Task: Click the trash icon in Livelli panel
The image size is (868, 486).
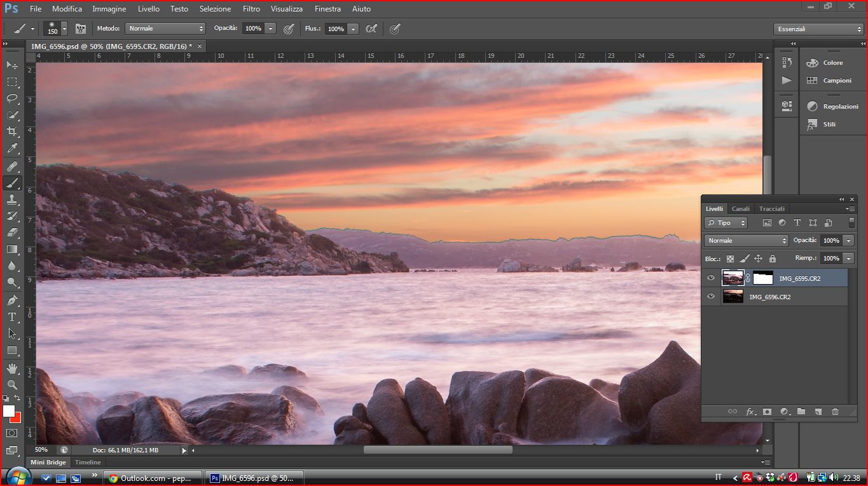Action: point(835,412)
